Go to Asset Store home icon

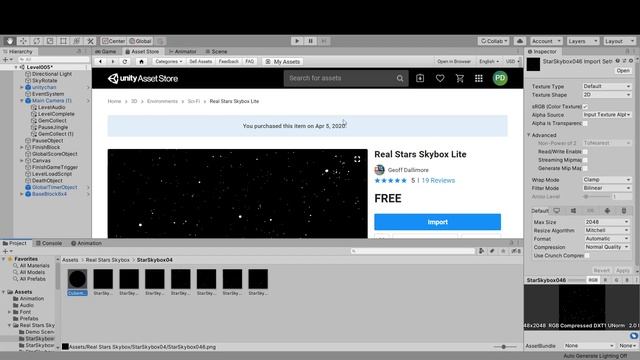point(141,62)
